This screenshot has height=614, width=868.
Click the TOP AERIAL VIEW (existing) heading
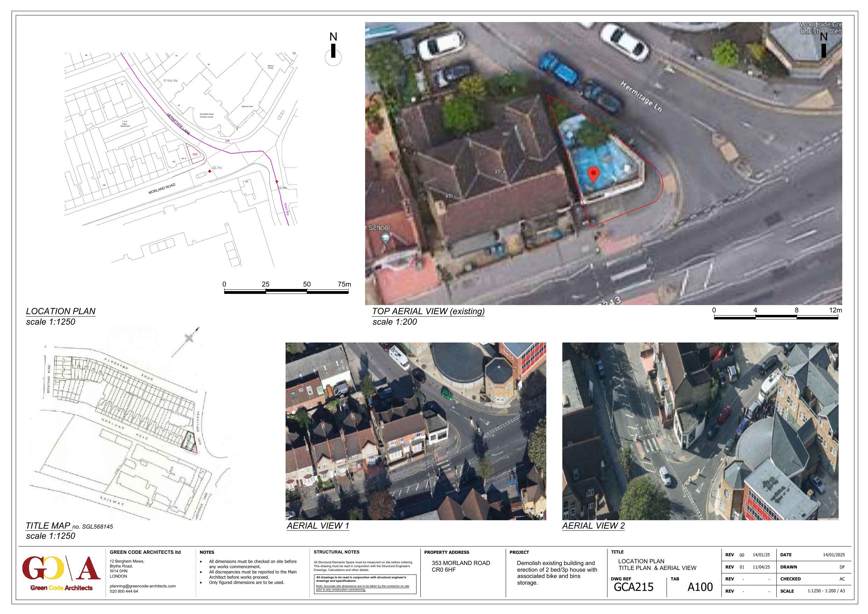[428, 311]
